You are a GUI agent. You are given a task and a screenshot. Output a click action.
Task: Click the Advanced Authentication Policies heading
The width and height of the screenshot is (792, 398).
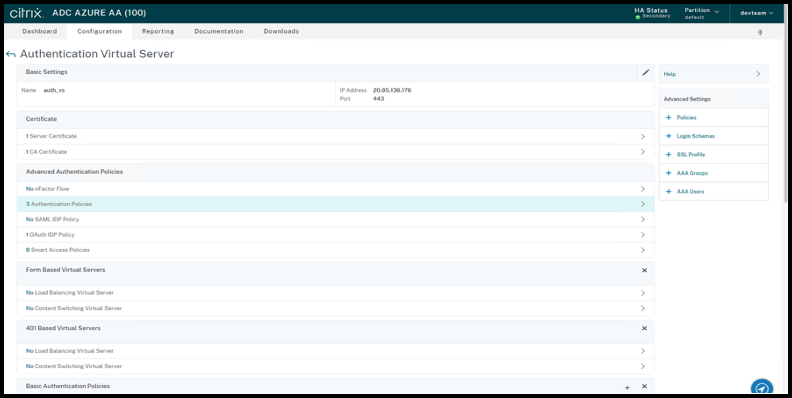(x=74, y=172)
